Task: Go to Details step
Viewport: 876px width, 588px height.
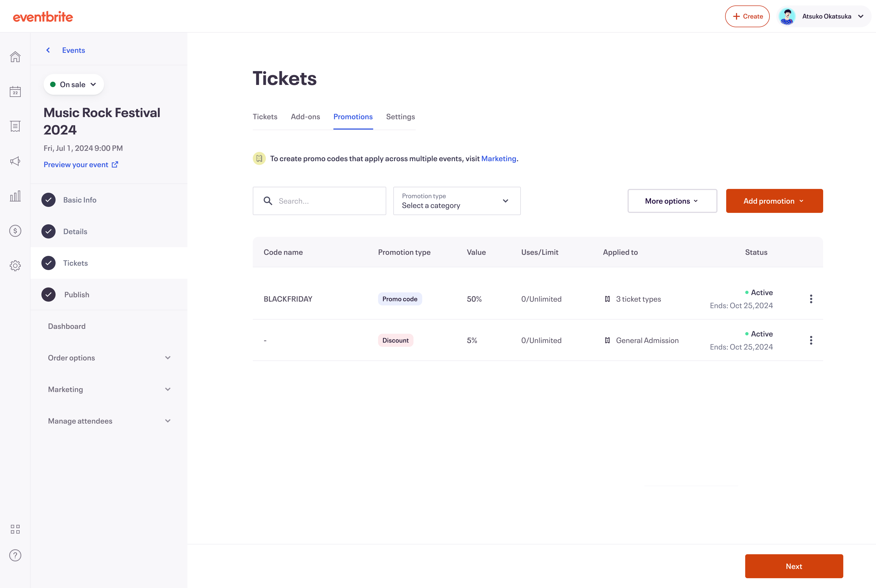Action: pos(75,231)
